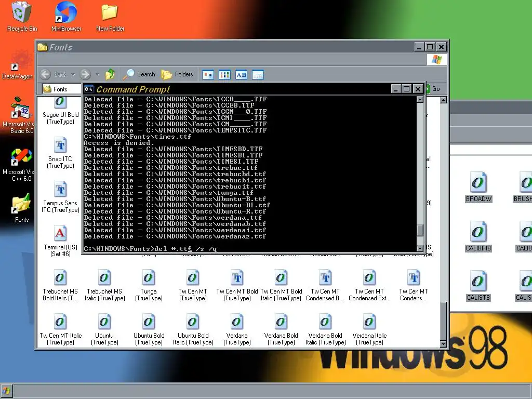Go up one folder level
This screenshot has width=532, height=399.
pos(110,74)
